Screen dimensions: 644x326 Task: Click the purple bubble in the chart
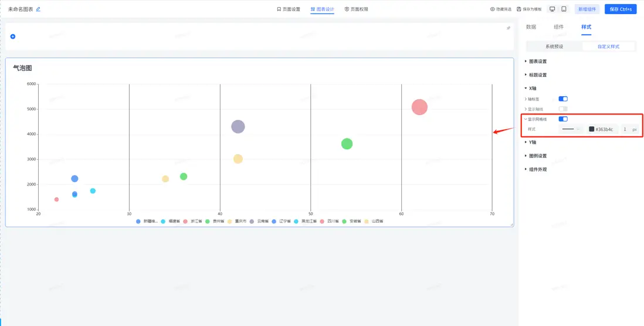tap(238, 127)
